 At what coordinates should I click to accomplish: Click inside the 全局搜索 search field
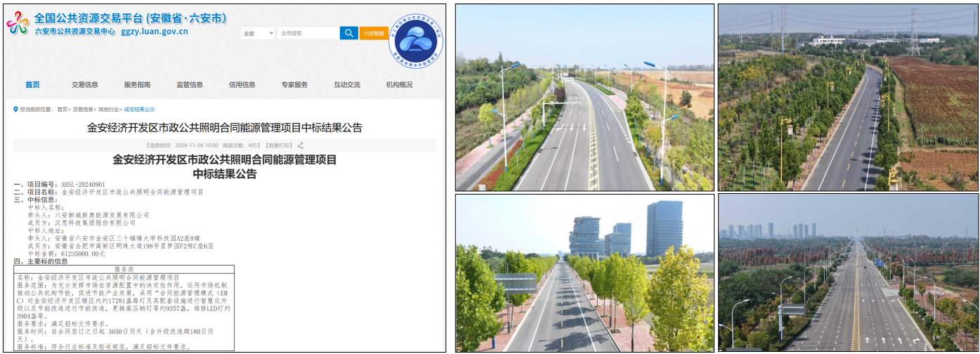coord(308,33)
